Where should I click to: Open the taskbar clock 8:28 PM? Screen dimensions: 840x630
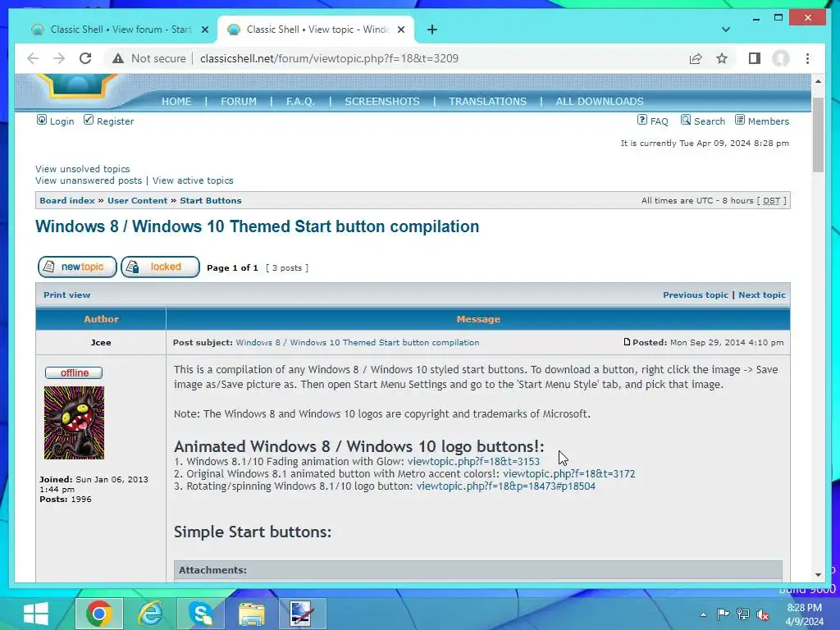pyautogui.click(x=804, y=614)
